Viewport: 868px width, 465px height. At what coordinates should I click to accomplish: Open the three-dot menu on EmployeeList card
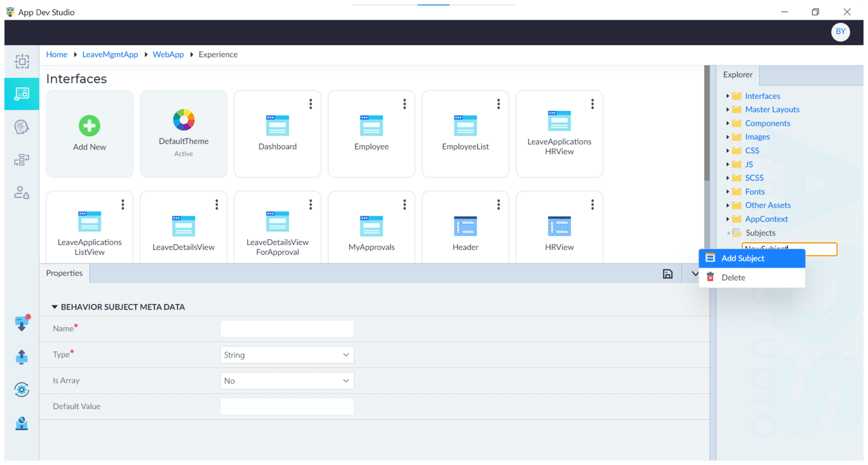(499, 104)
